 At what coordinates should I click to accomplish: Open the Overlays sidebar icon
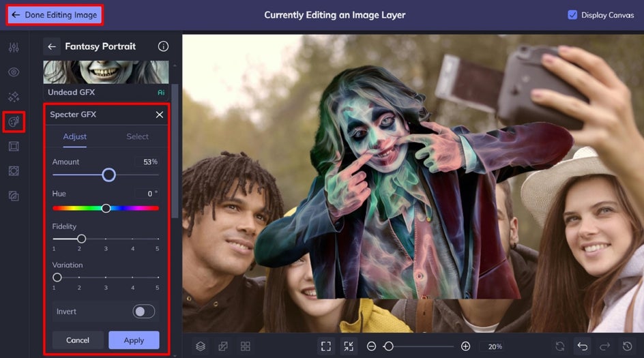(x=14, y=171)
